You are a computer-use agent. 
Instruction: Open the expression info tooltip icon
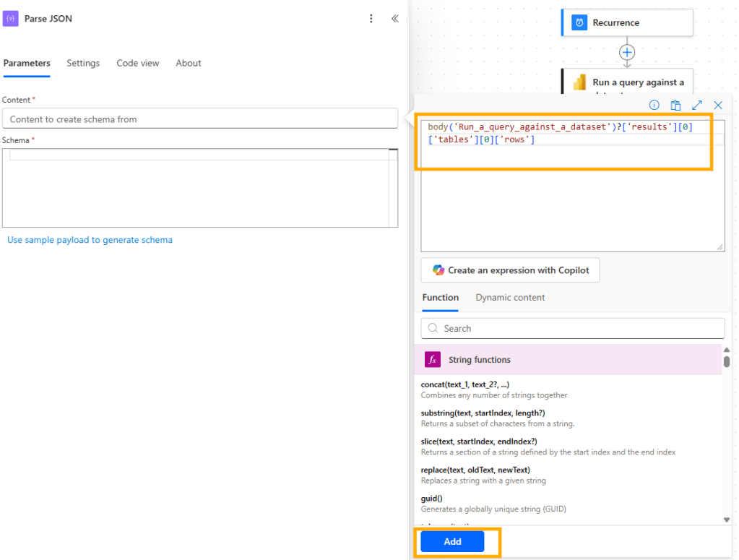(x=654, y=105)
